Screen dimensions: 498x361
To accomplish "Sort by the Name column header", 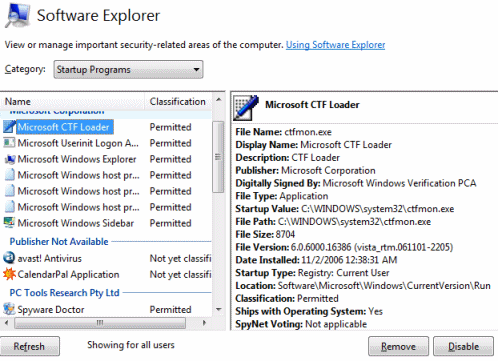I will pos(73,101).
